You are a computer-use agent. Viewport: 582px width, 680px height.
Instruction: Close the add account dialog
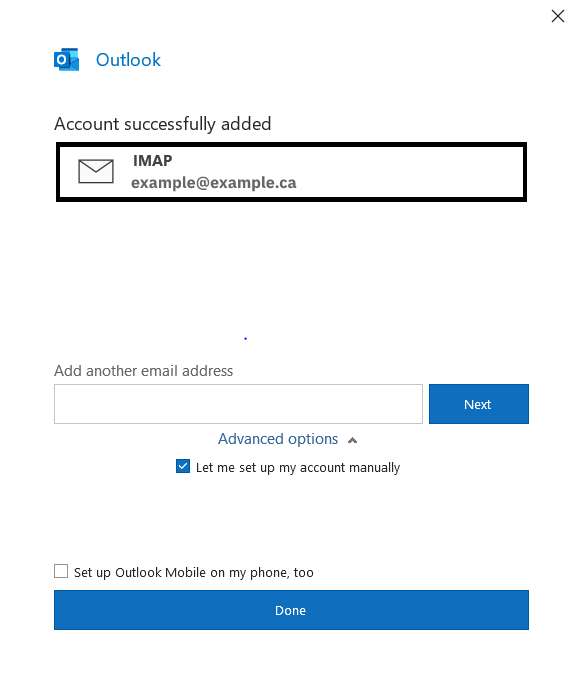click(558, 16)
